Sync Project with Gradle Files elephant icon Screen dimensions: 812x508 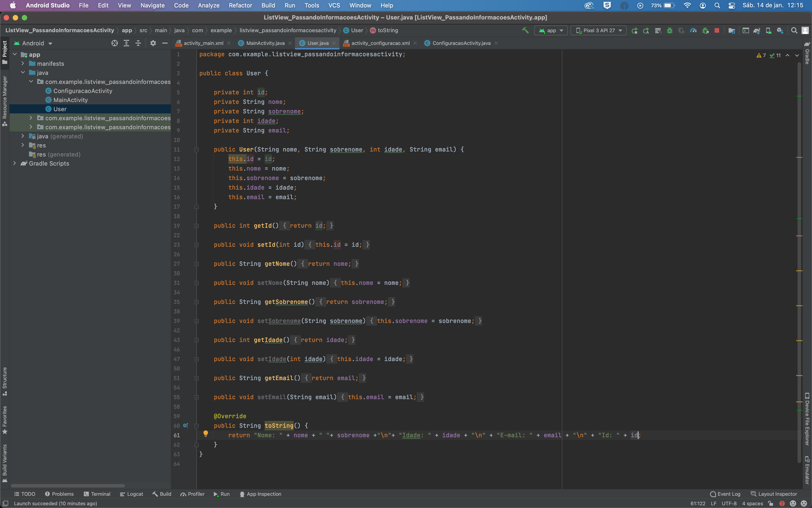point(757,31)
